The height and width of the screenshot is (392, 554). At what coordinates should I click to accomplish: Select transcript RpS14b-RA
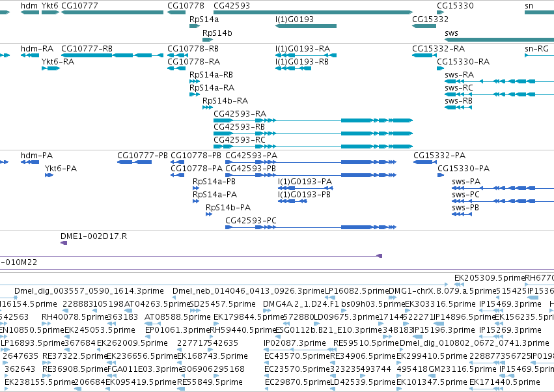pyautogui.click(x=225, y=101)
